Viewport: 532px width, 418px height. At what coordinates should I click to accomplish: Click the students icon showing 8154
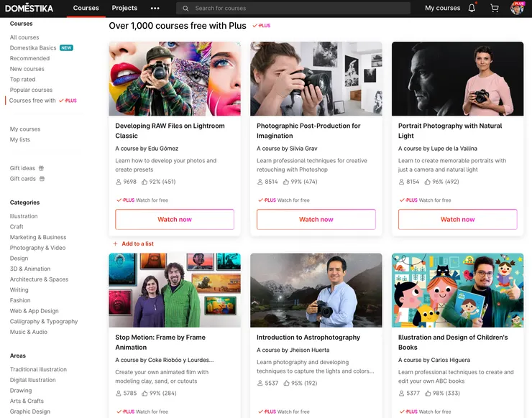click(x=401, y=182)
